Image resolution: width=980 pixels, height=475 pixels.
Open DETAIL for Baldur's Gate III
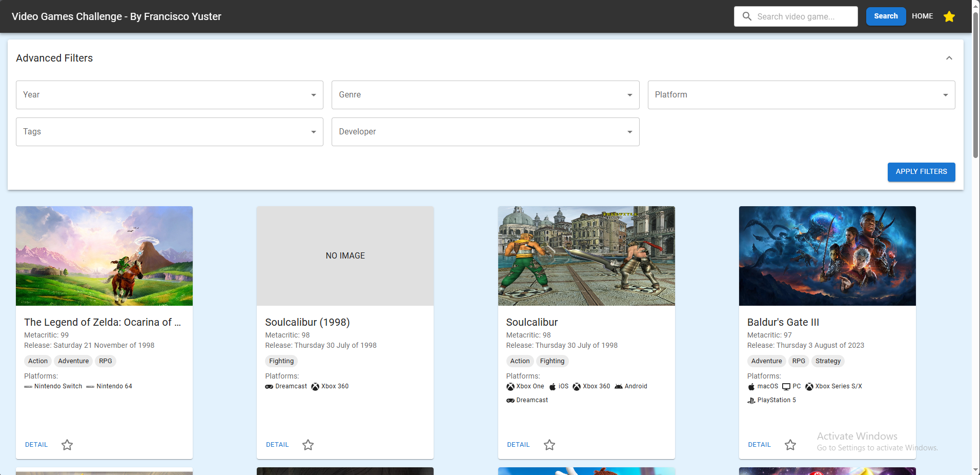(x=759, y=445)
